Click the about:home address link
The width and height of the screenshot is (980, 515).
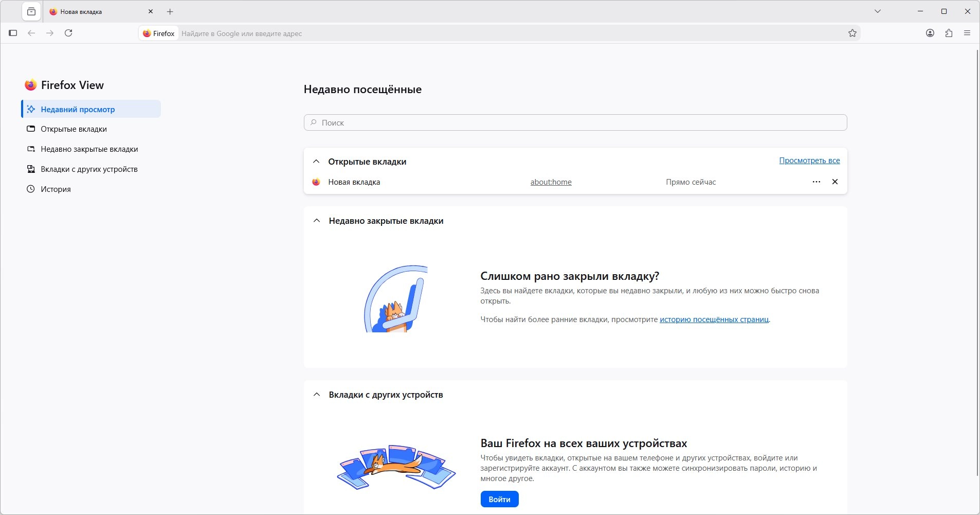coord(551,182)
